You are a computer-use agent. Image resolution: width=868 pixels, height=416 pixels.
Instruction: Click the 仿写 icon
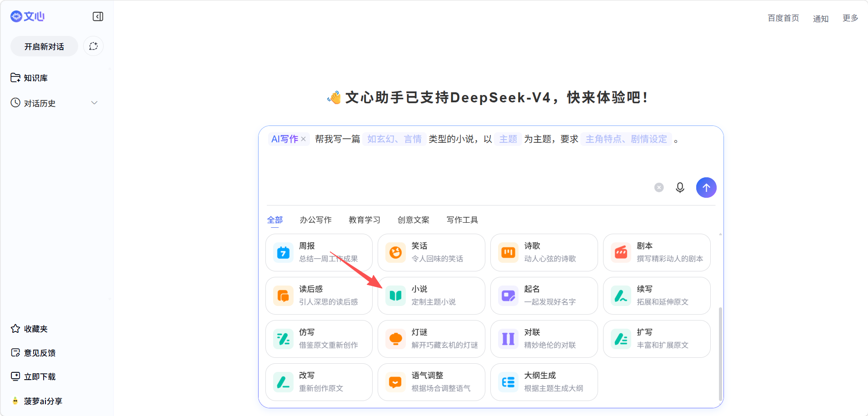click(283, 339)
